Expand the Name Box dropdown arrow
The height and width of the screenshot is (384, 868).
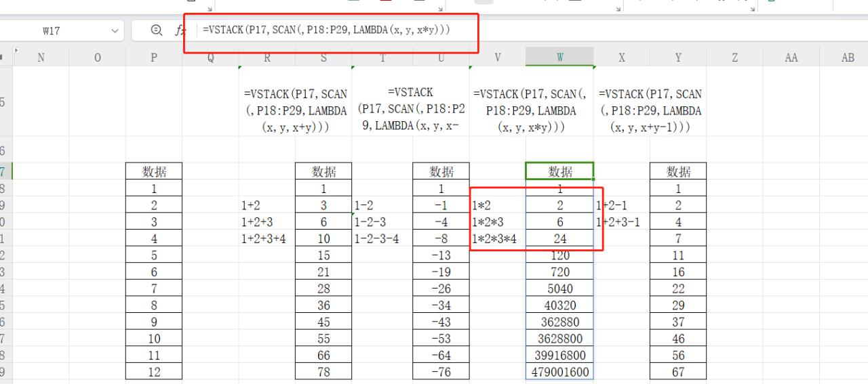[x=114, y=31]
